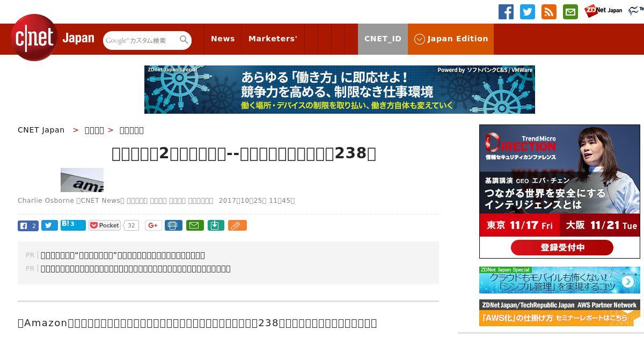Tweet this article via share bar
This screenshot has width=644, height=338.
pyautogui.click(x=49, y=225)
